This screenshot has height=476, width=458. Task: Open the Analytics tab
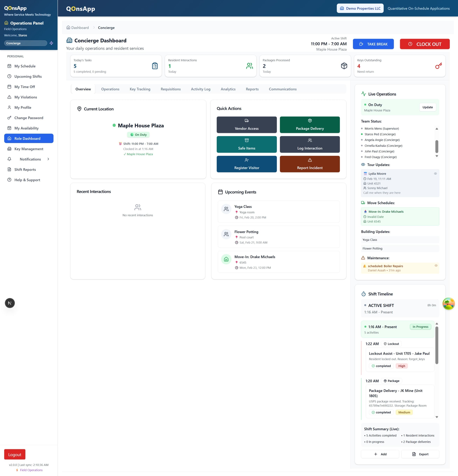coord(228,89)
